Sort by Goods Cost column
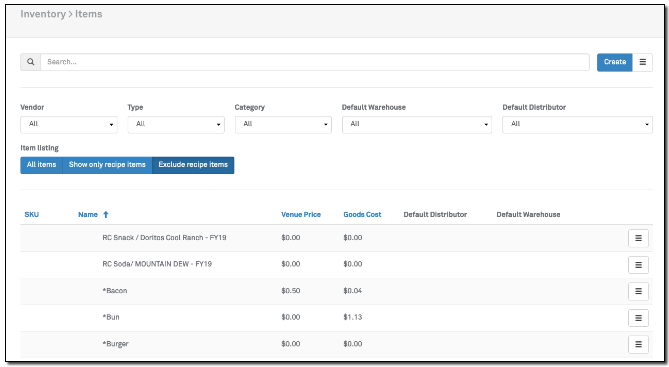Screen dimensions: 669x367 pyautogui.click(x=362, y=215)
